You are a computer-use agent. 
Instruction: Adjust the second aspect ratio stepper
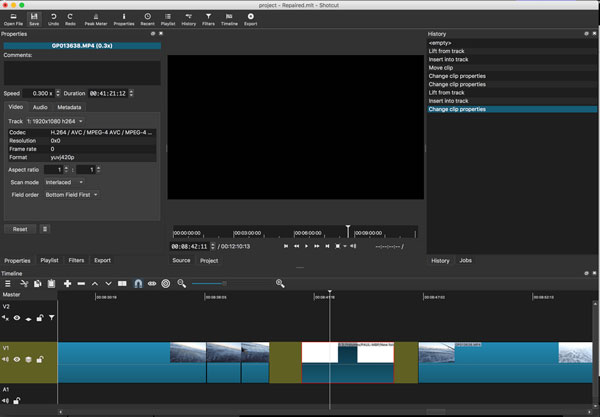[98, 169]
